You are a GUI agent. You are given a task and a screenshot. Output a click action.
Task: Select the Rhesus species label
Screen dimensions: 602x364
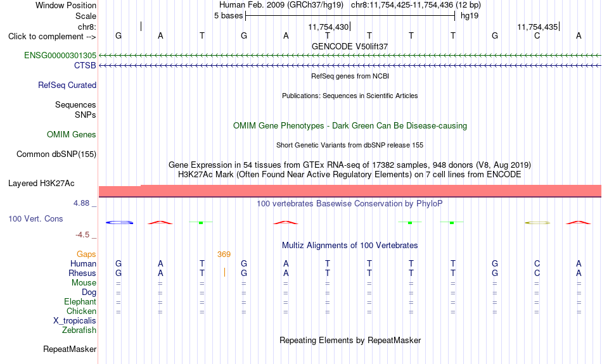pos(82,273)
